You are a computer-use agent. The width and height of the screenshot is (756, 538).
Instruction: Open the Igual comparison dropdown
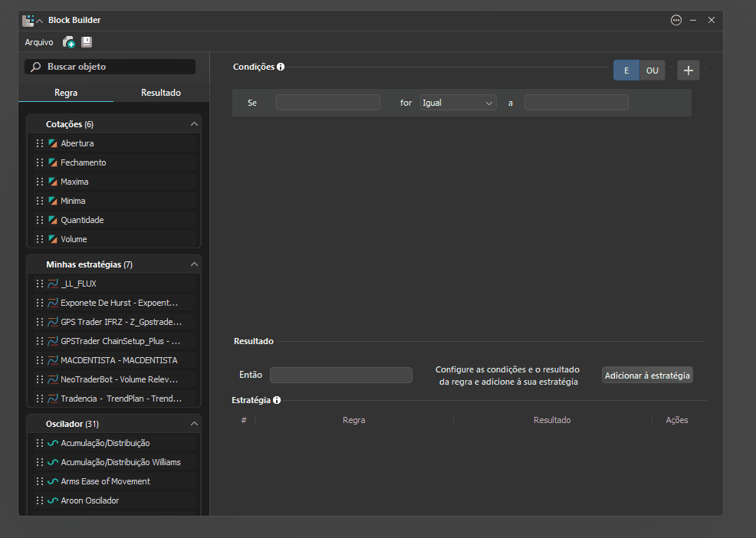(x=458, y=103)
